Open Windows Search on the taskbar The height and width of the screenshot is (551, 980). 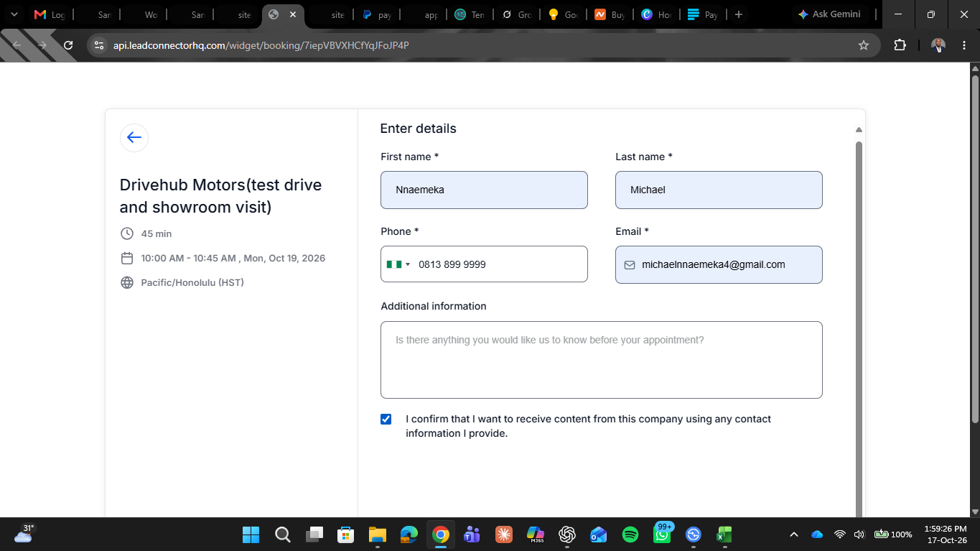point(283,534)
